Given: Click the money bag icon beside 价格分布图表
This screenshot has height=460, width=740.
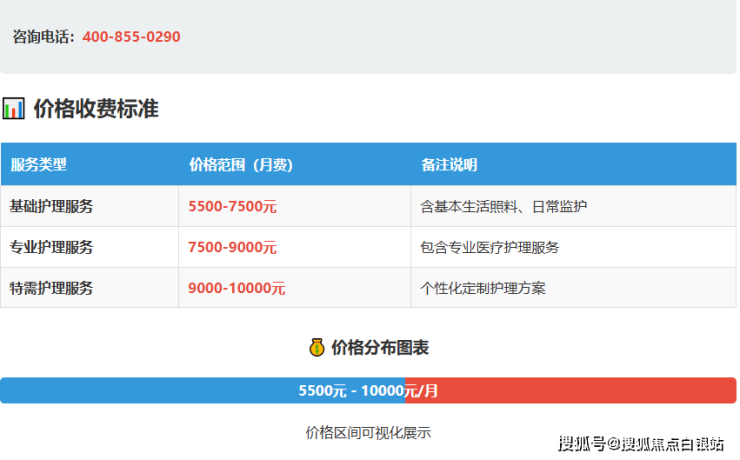Looking at the screenshot, I should (317, 348).
